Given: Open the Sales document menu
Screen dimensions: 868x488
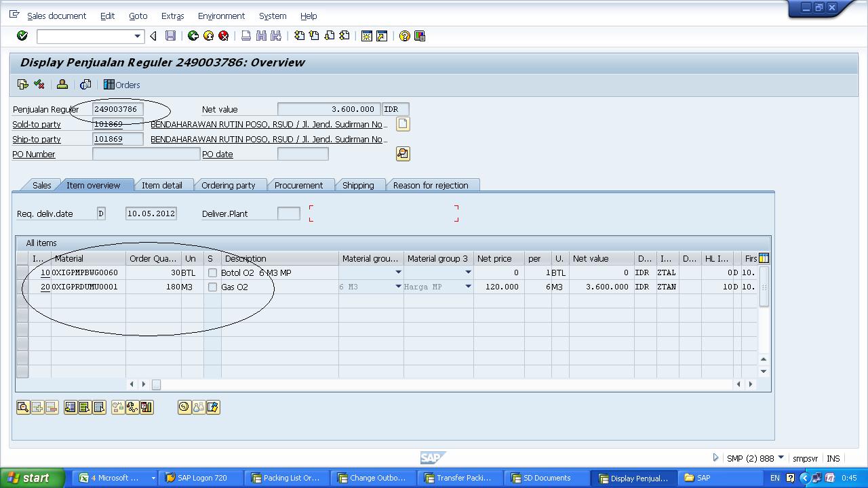Looking at the screenshot, I should tap(56, 16).
